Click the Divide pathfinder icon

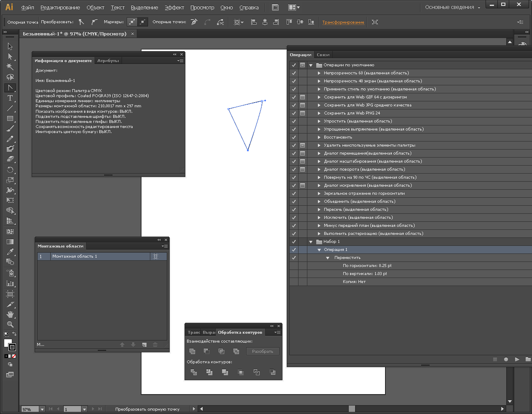point(194,372)
